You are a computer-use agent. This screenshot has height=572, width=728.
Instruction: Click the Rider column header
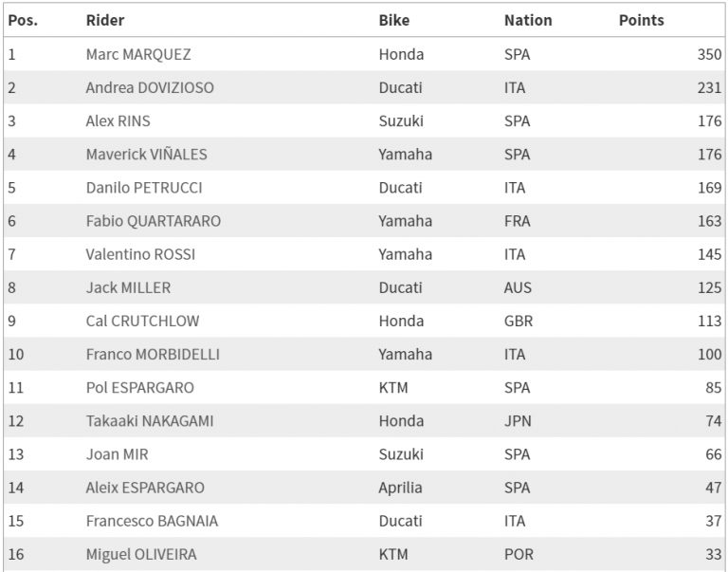point(105,20)
